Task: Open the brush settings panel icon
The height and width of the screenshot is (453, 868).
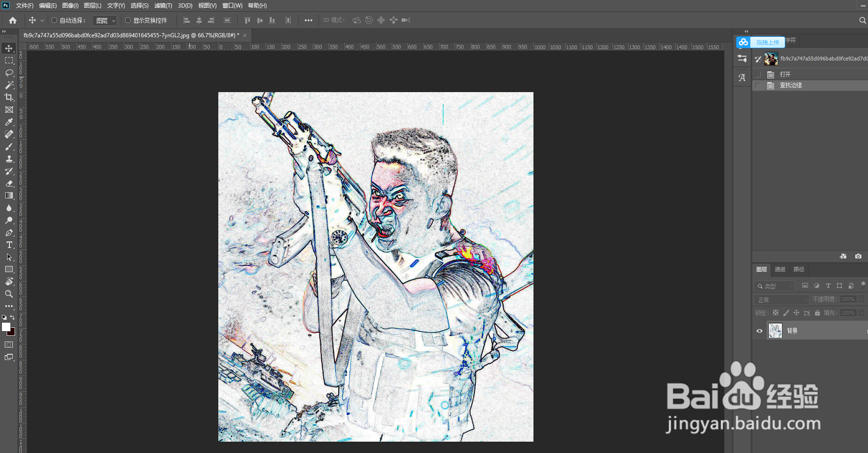Action: [x=742, y=59]
